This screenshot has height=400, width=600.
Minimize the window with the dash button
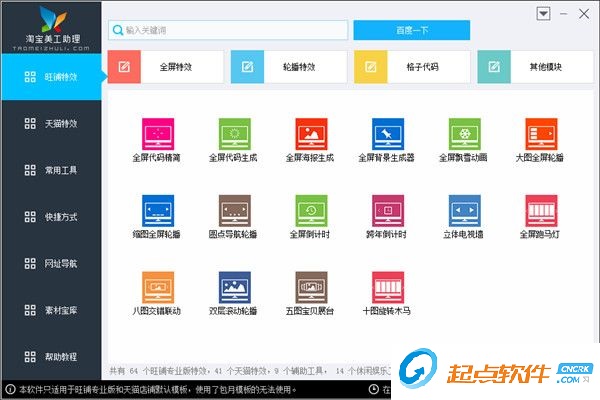tap(564, 14)
